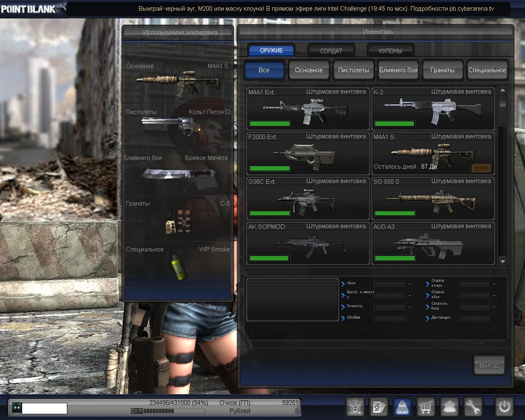This screenshot has width=525, height=420.
Task: Click the weapon preview box in stats panel
Action: pos(292,300)
